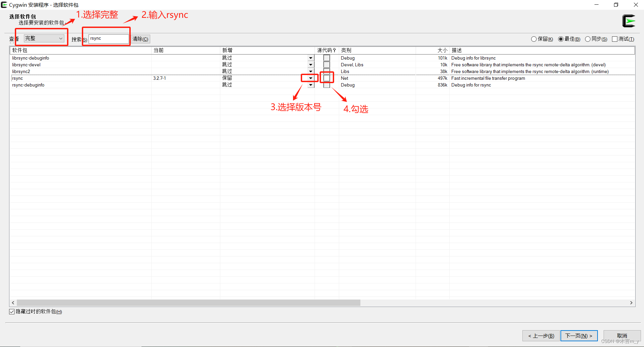The height and width of the screenshot is (347, 644).
Task: Click right arrow of horizontal scrollbar
Action: click(x=631, y=303)
